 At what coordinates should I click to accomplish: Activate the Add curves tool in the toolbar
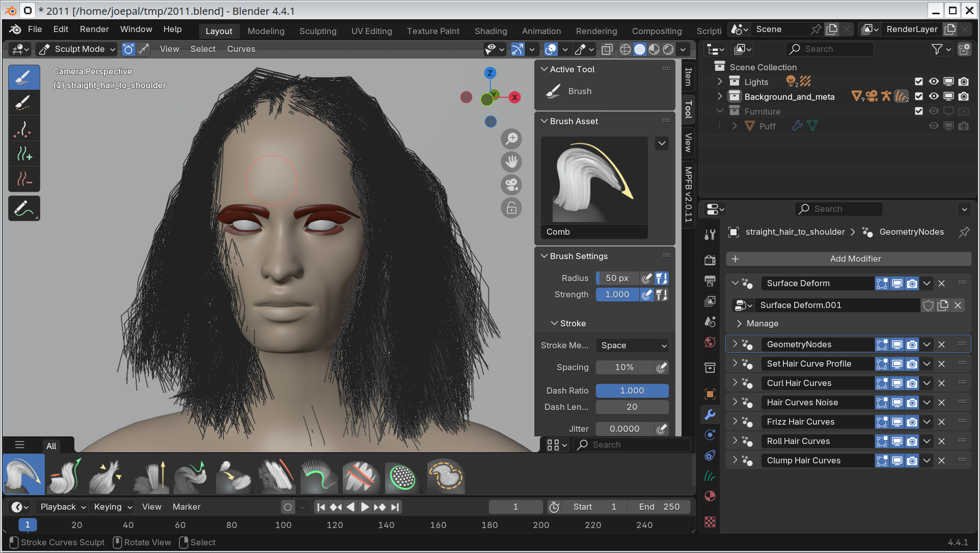pyautogui.click(x=24, y=153)
